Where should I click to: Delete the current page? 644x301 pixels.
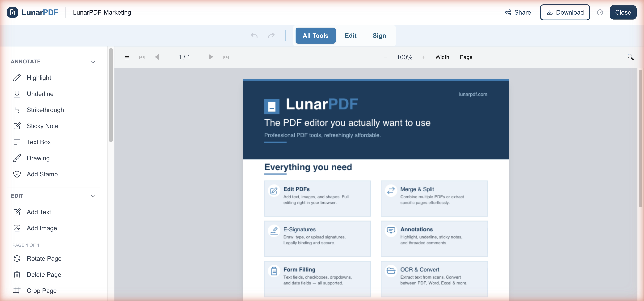point(44,275)
